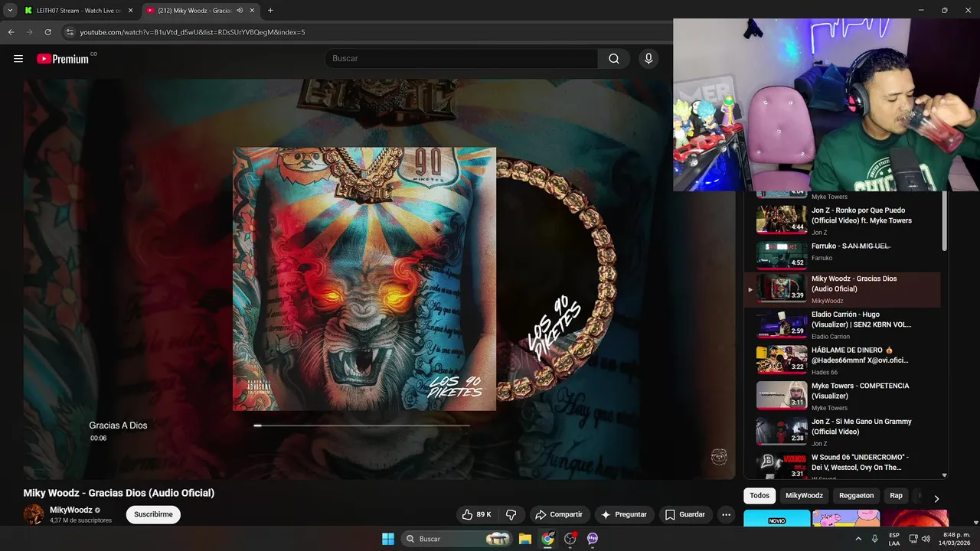Select the Todos filter chip
This screenshot has width=980, height=551.
(759, 496)
